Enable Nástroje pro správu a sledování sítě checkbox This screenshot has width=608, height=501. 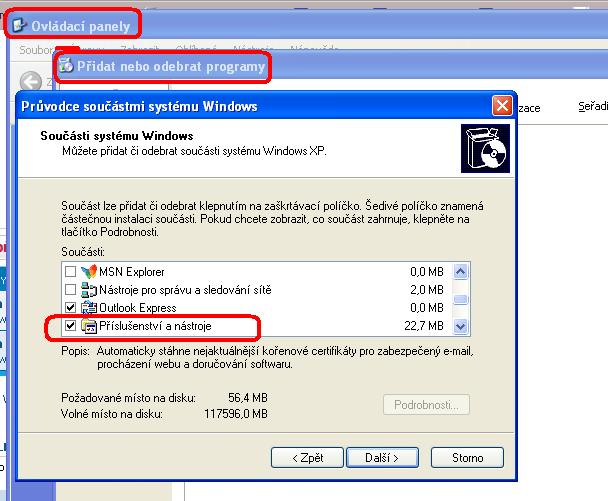pyautogui.click(x=70, y=289)
